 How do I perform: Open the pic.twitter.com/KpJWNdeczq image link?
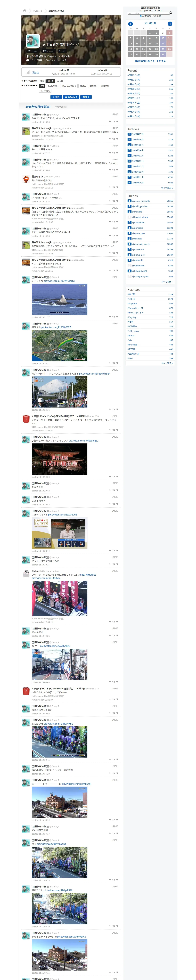pos(59,281)
